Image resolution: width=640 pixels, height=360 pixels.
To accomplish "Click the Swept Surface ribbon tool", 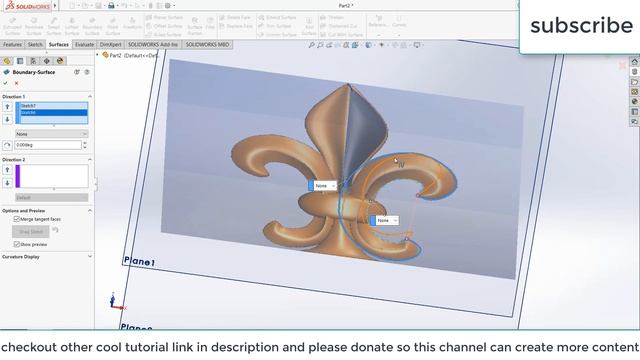I will (x=53, y=26).
